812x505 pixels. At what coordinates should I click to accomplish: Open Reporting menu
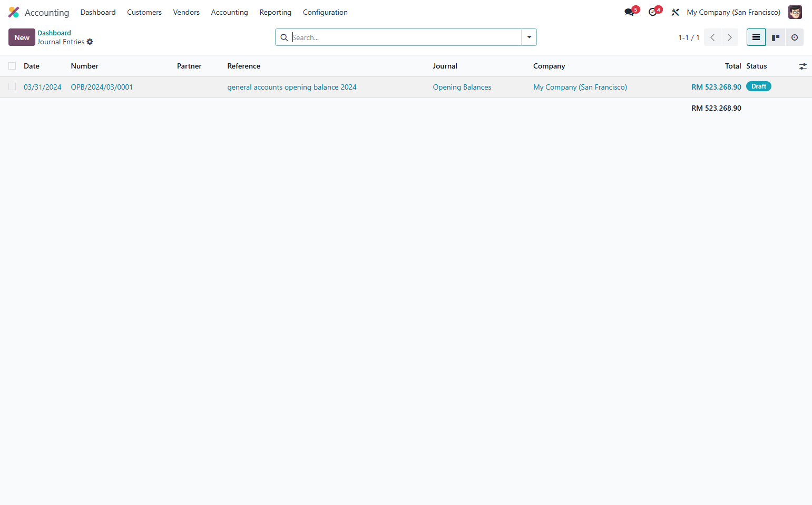click(275, 12)
